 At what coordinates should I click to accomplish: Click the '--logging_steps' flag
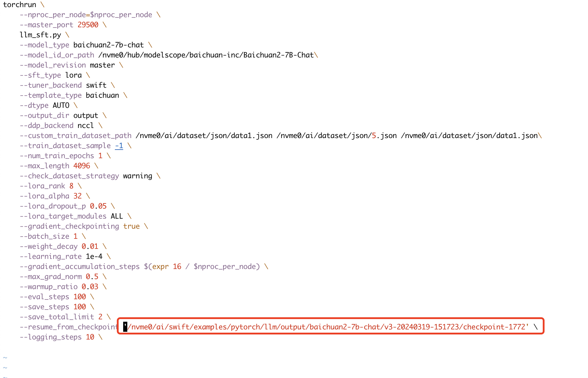tap(51, 337)
